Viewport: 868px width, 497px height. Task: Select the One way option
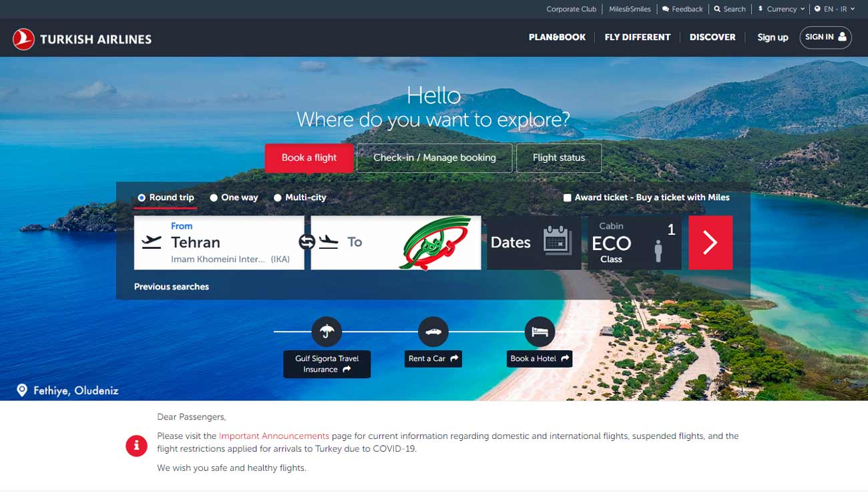pyautogui.click(x=234, y=197)
